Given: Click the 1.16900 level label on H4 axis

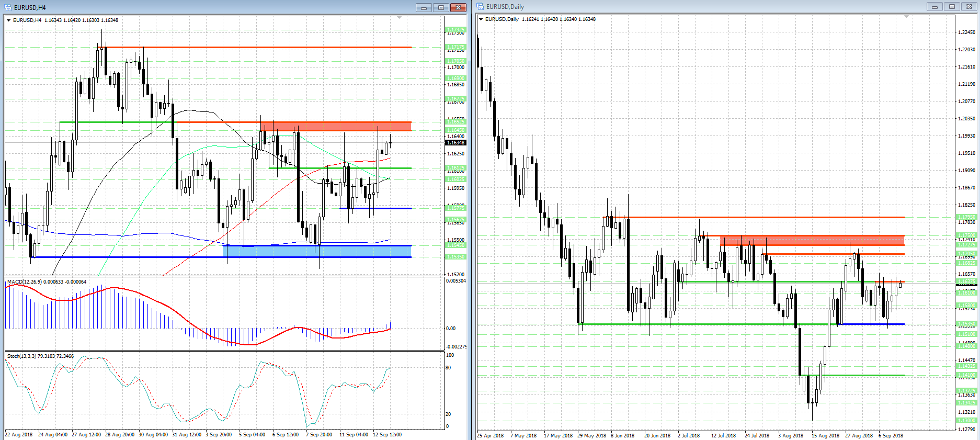Looking at the screenshot, I should 455,78.
